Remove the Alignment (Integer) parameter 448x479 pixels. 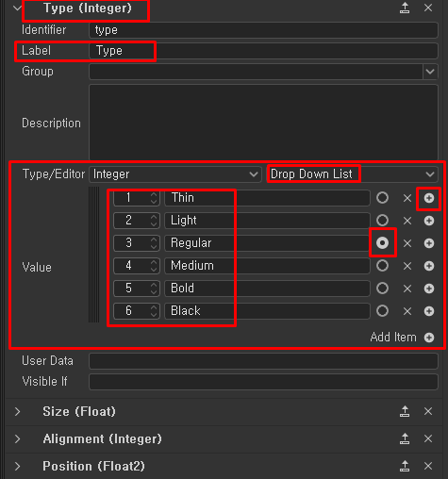(428, 438)
